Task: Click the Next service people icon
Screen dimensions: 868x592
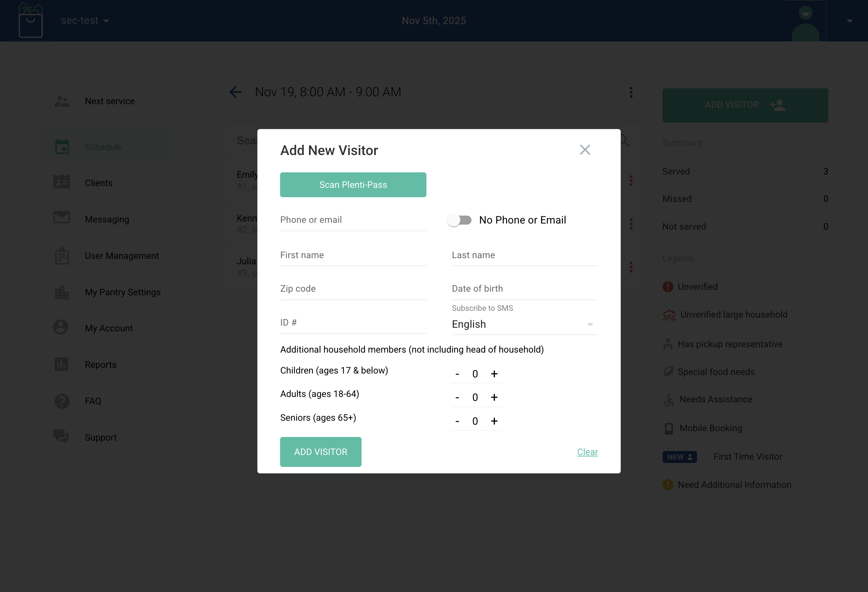Action: click(62, 101)
